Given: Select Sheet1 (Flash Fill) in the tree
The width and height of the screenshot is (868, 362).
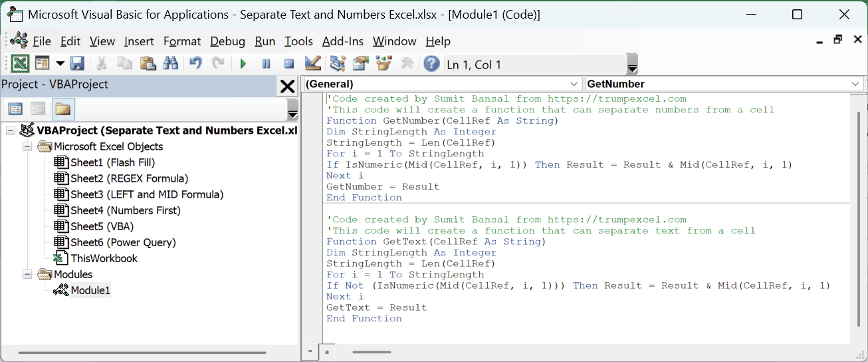Looking at the screenshot, I should pyautogui.click(x=113, y=162).
